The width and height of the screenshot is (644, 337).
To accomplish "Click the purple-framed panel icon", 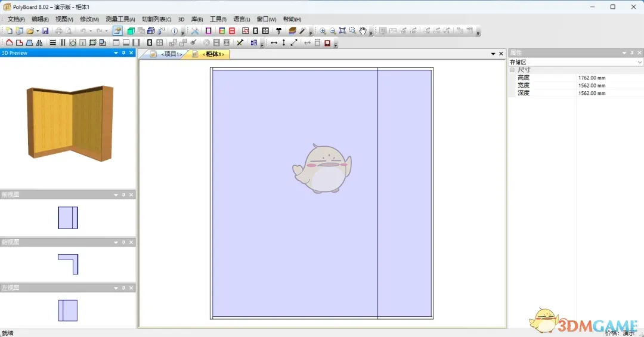I will click(209, 31).
